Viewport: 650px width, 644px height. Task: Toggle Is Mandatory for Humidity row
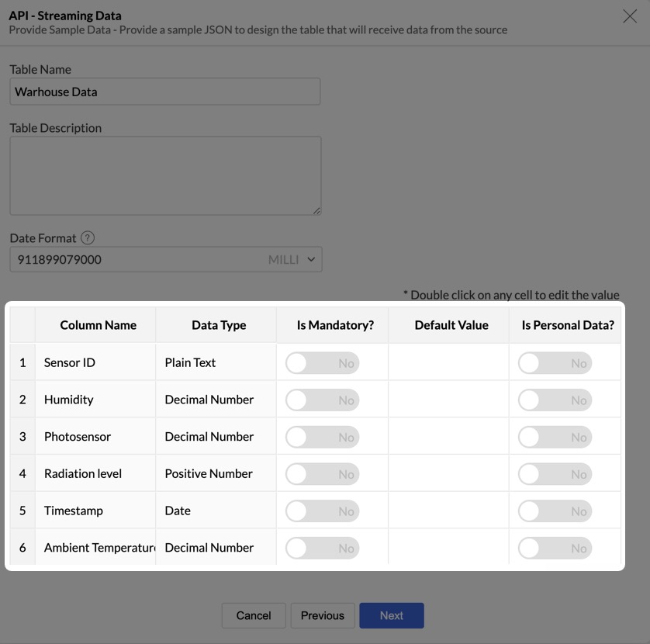(x=322, y=400)
